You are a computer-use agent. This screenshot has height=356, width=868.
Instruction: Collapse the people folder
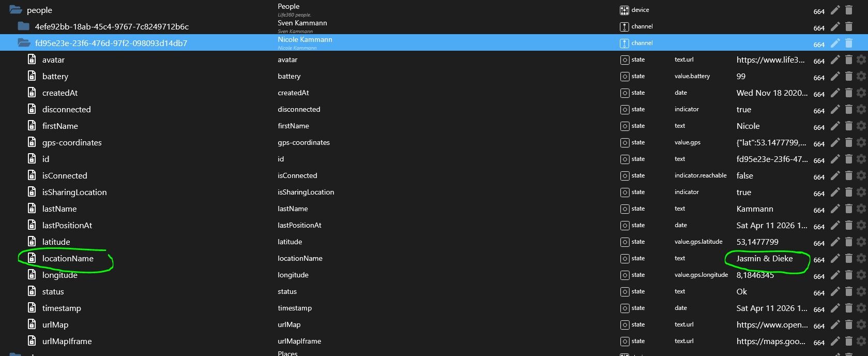click(x=16, y=10)
